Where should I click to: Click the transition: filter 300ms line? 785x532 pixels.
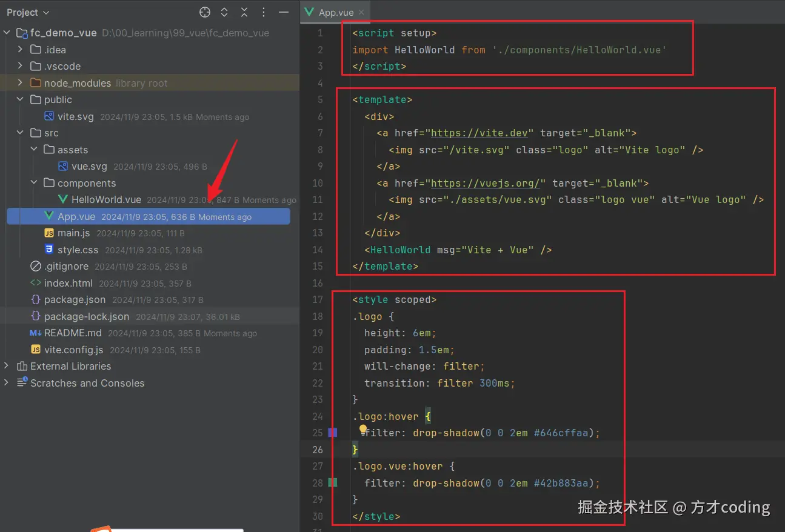click(x=439, y=383)
